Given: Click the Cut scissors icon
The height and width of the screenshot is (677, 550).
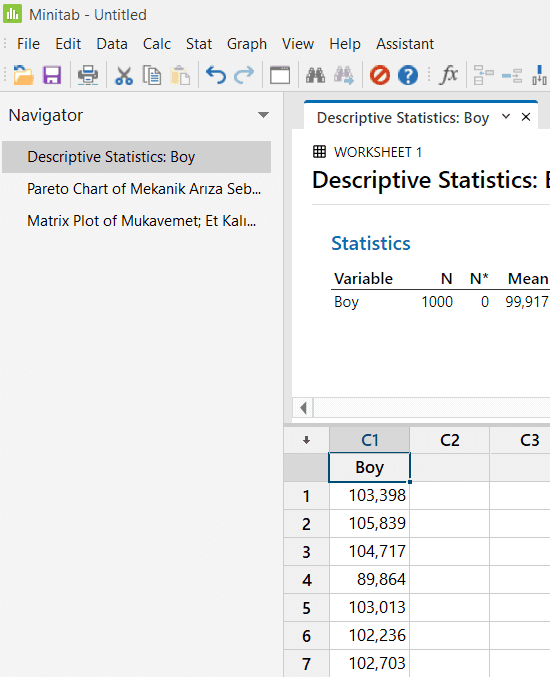Looking at the screenshot, I should (x=124, y=76).
